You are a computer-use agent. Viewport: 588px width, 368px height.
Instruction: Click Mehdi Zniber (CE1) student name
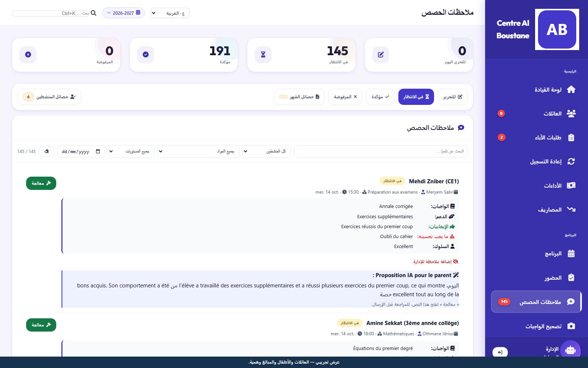[x=434, y=181]
